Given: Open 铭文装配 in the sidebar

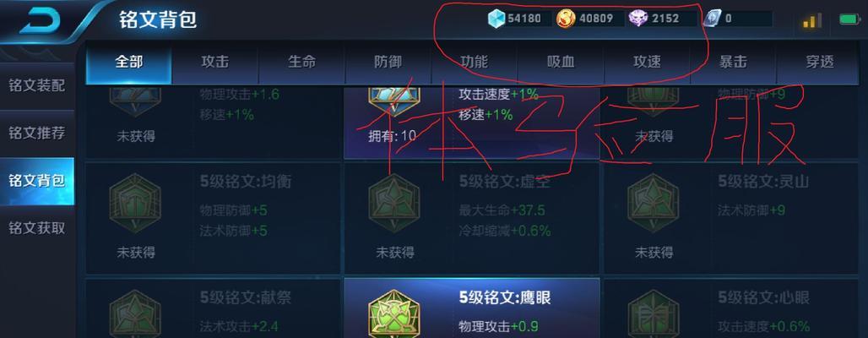Looking at the screenshot, I should tap(37, 86).
